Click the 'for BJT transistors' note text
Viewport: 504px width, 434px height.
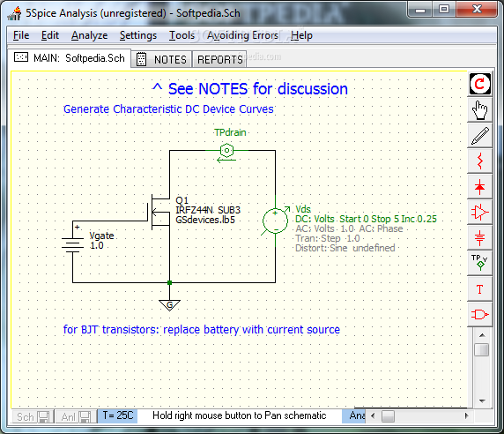click(202, 329)
